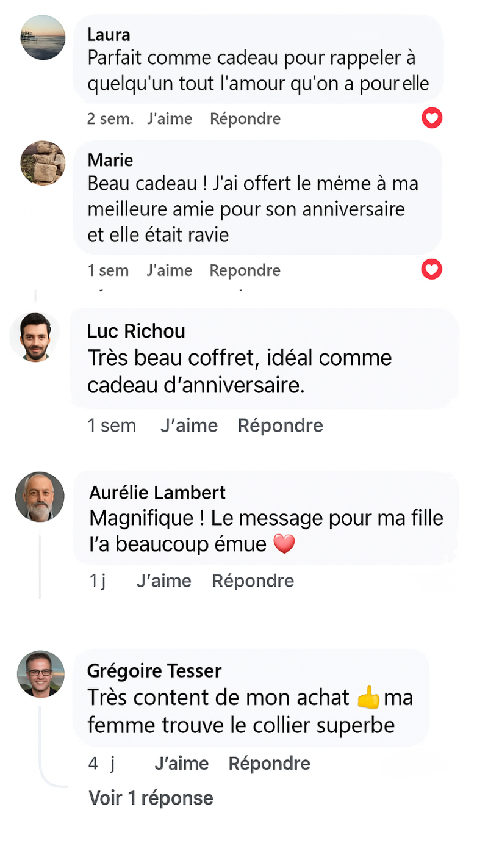
Task: Click heart reaction on Laura's comment
Action: tap(432, 118)
